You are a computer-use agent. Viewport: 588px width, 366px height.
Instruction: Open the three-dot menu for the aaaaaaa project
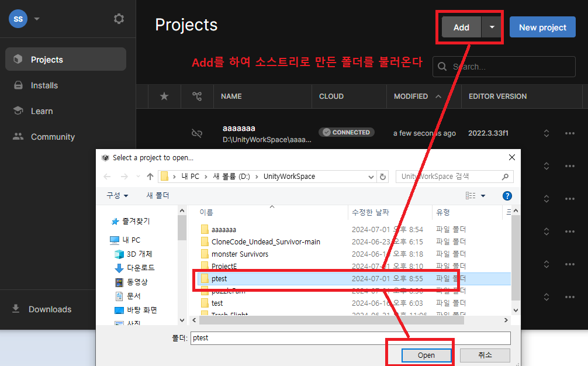click(x=570, y=133)
